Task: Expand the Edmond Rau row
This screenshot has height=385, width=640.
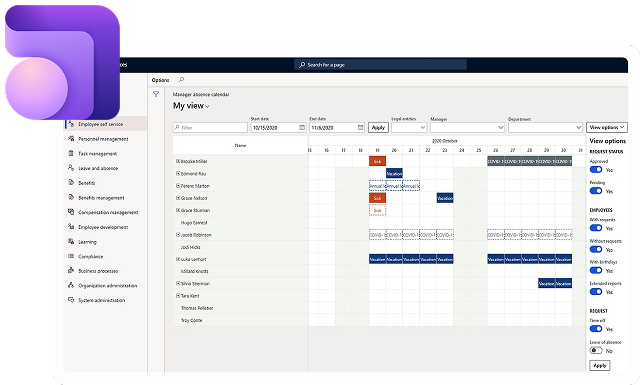Action: pyautogui.click(x=178, y=174)
